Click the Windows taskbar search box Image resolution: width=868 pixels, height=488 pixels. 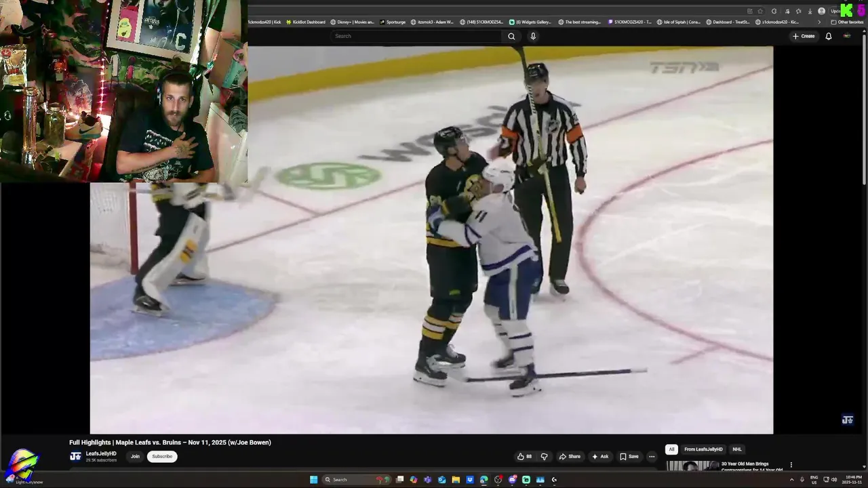click(x=357, y=480)
